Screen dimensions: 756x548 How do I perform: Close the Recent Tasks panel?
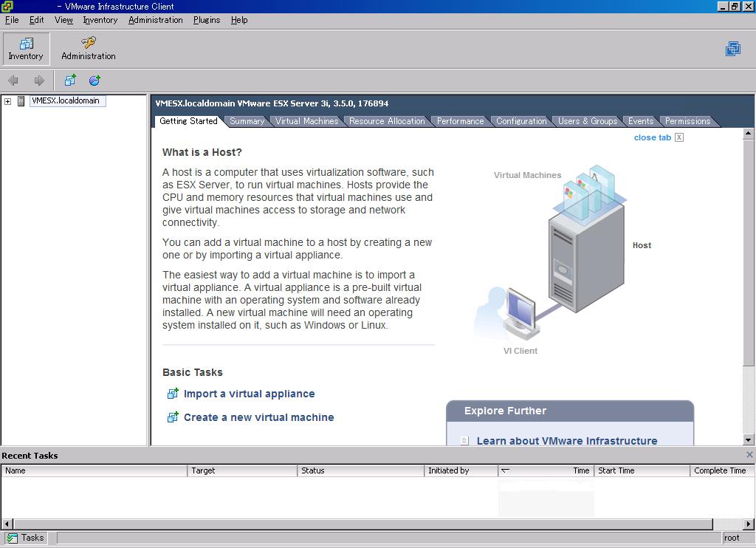pyautogui.click(x=749, y=455)
